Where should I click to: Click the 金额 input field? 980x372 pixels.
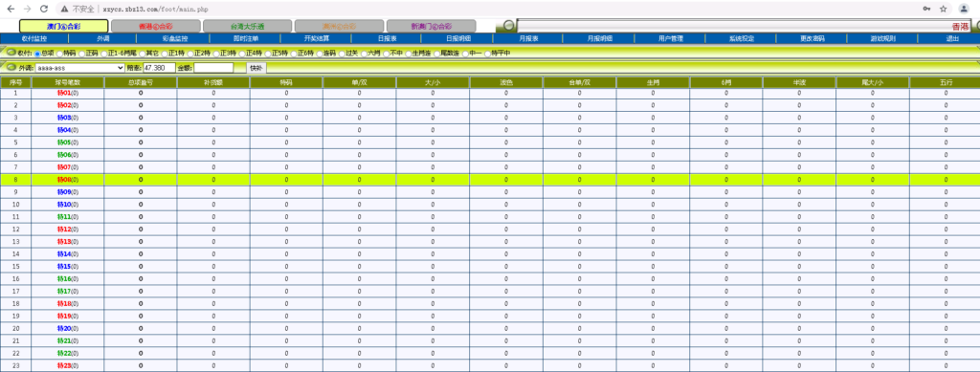pyautogui.click(x=213, y=67)
